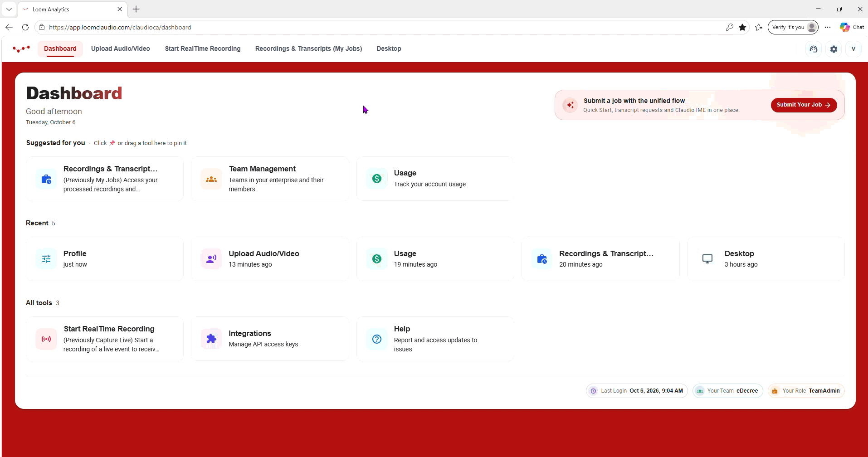
Task: Go to the Upload Audio/Video tab
Action: 121,49
